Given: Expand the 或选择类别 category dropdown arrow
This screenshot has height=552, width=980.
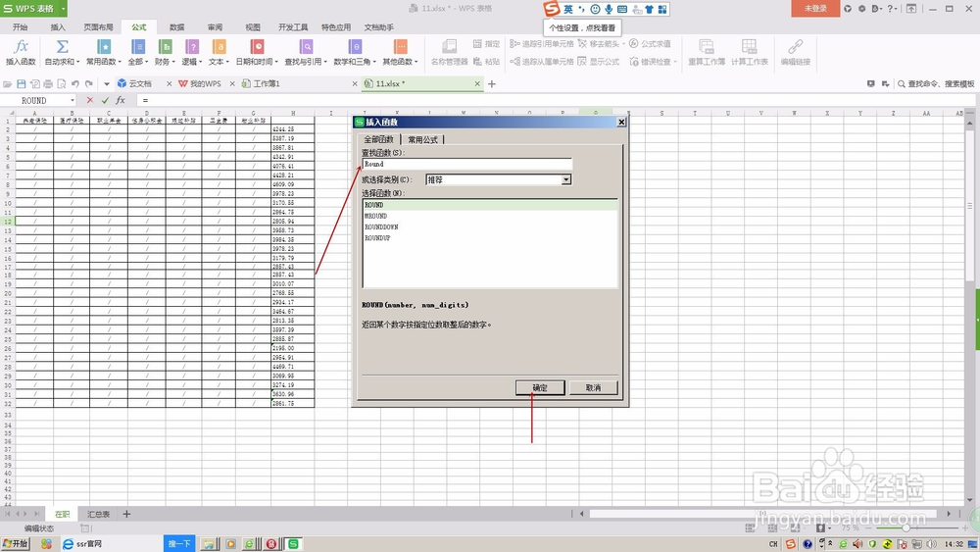Looking at the screenshot, I should click(565, 179).
